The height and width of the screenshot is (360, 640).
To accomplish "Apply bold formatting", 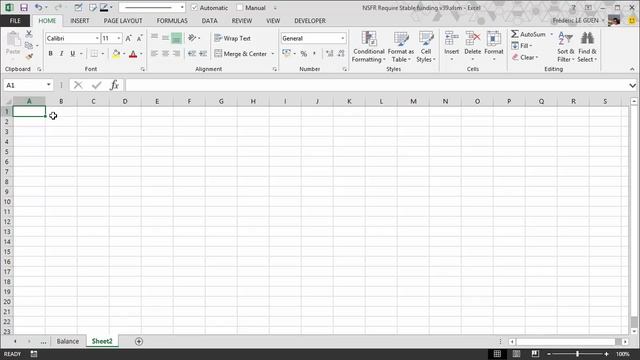I will pos(51,53).
